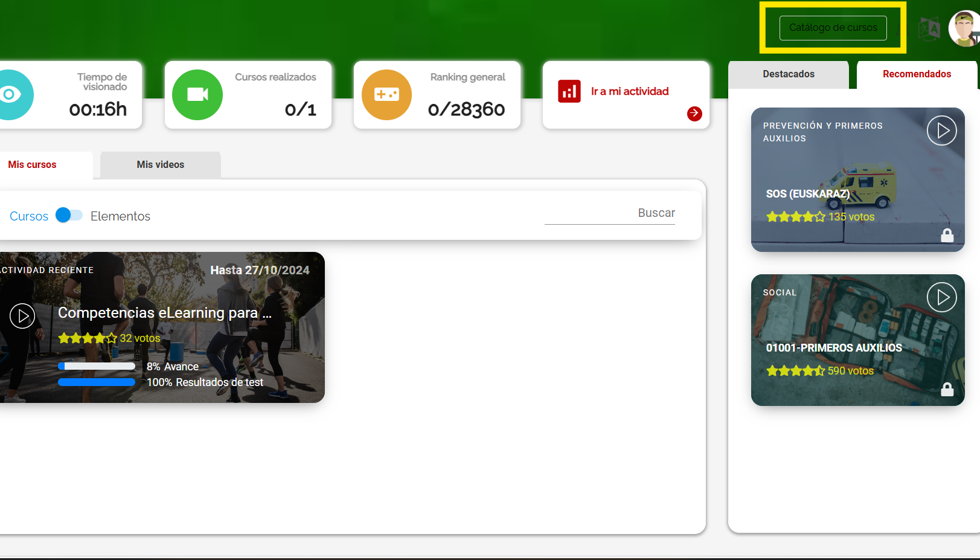The width and height of the screenshot is (980, 560).
Task: Click the green video camera icon
Action: (x=197, y=95)
